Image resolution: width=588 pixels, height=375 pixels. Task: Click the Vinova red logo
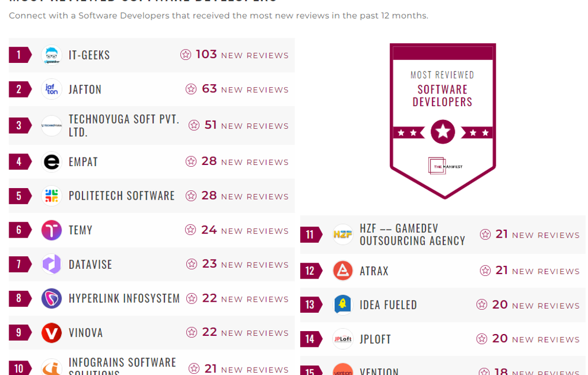pos(51,333)
